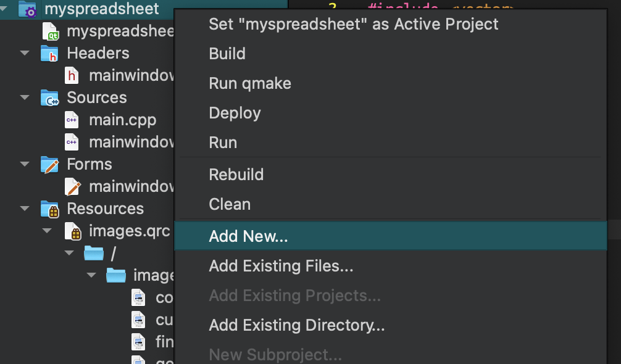The height and width of the screenshot is (364, 621).
Task: Choose Add Existing Files... menu entry
Action: tap(281, 266)
